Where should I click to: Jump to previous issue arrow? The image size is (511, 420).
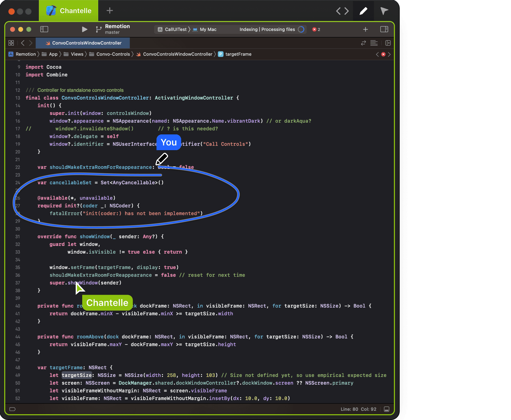coord(377,54)
